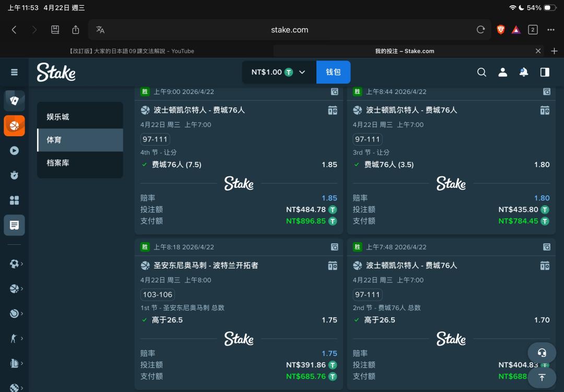
Task: Toggle Brave Shields lion icon
Action: click(x=500, y=30)
